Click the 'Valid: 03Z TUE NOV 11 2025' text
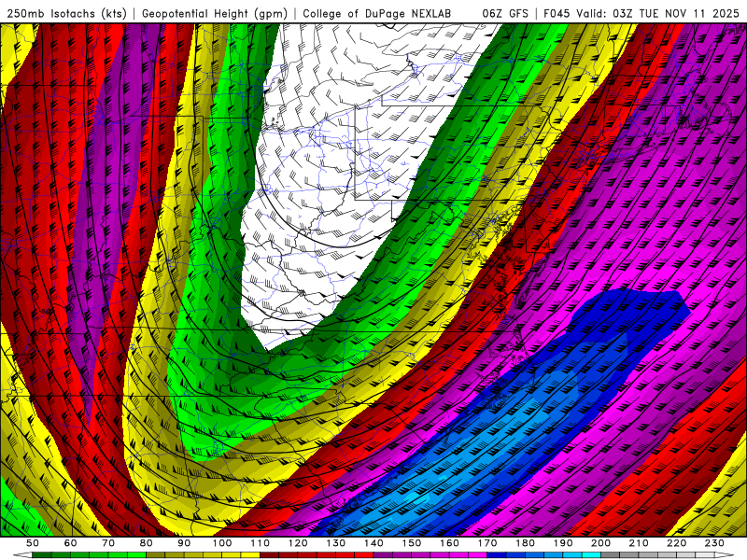 click(658, 14)
